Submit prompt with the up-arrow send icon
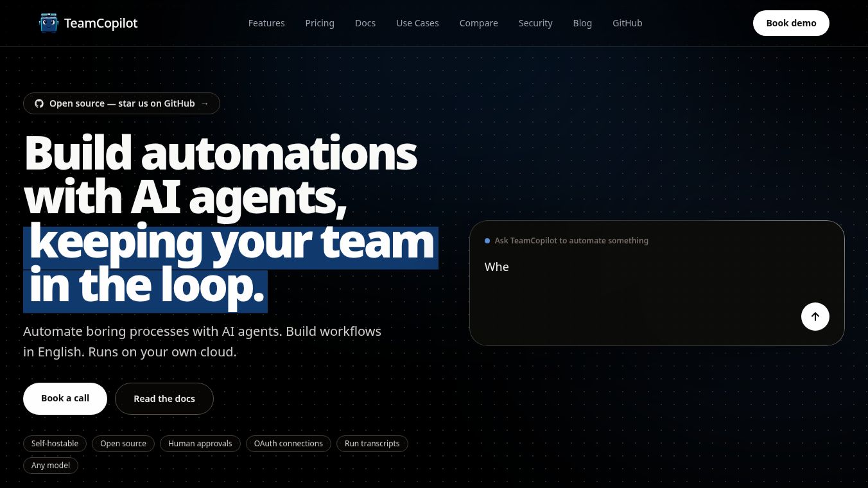868x488 pixels. coord(815,317)
